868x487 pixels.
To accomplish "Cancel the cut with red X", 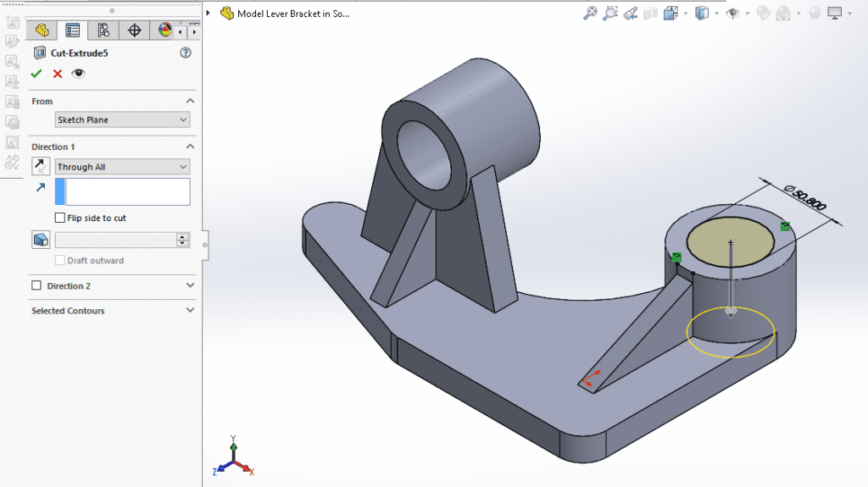I will pos(58,74).
